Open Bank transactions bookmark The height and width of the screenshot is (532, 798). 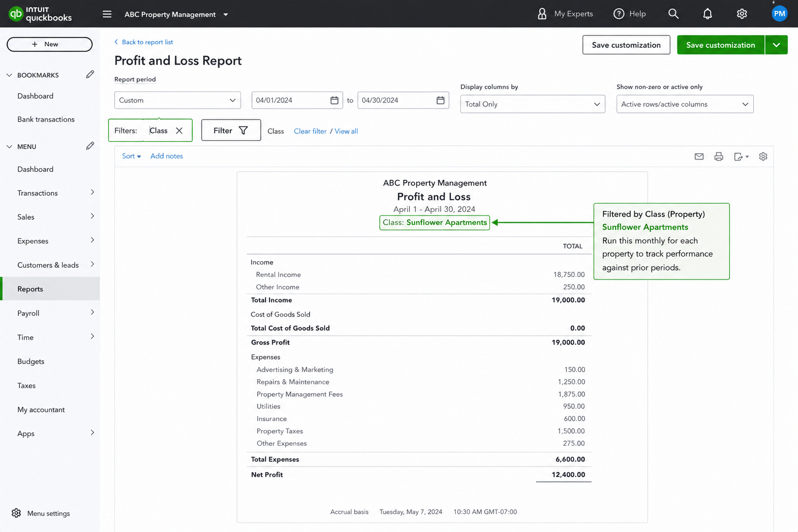point(46,119)
